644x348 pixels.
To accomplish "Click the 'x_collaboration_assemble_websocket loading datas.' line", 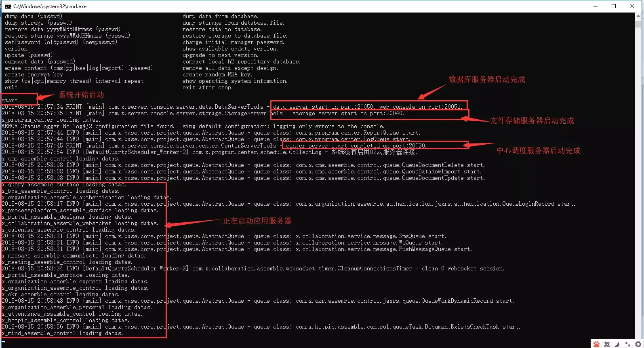I will [x=80, y=224].
